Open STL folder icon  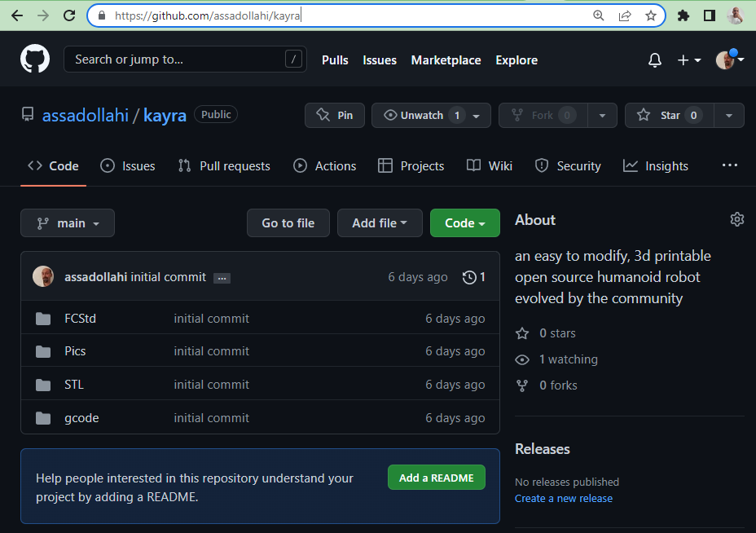[43, 385]
